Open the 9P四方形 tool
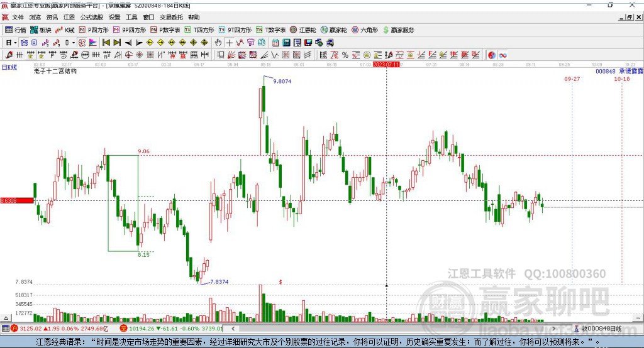This screenshot has width=644, height=348. (x=130, y=30)
